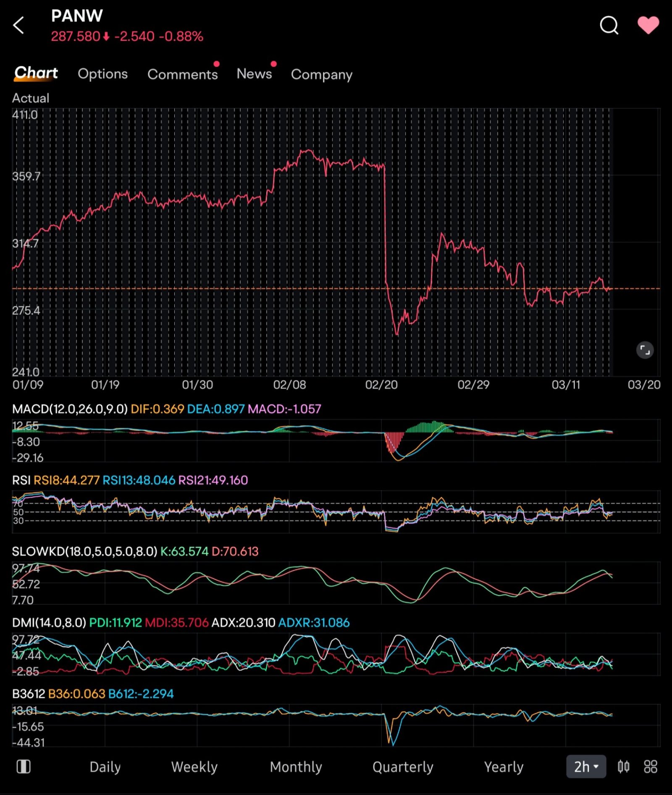Image resolution: width=672 pixels, height=795 pixels.
Task: Tap the 03/11 date on the chart axis
Action: click(566, 385)
